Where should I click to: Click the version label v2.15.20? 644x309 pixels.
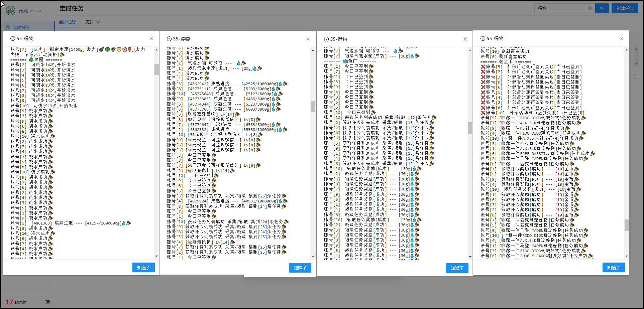point(35,11)
